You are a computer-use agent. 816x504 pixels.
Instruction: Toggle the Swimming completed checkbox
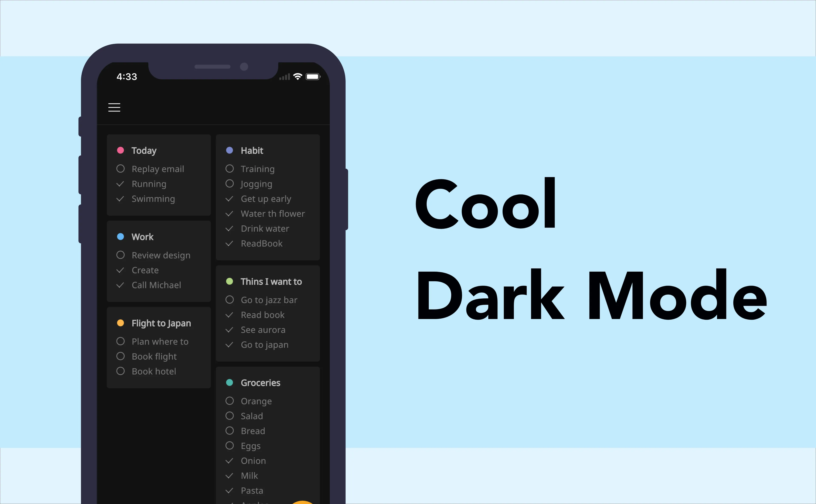pyautogui.click(x=121, y=199)
